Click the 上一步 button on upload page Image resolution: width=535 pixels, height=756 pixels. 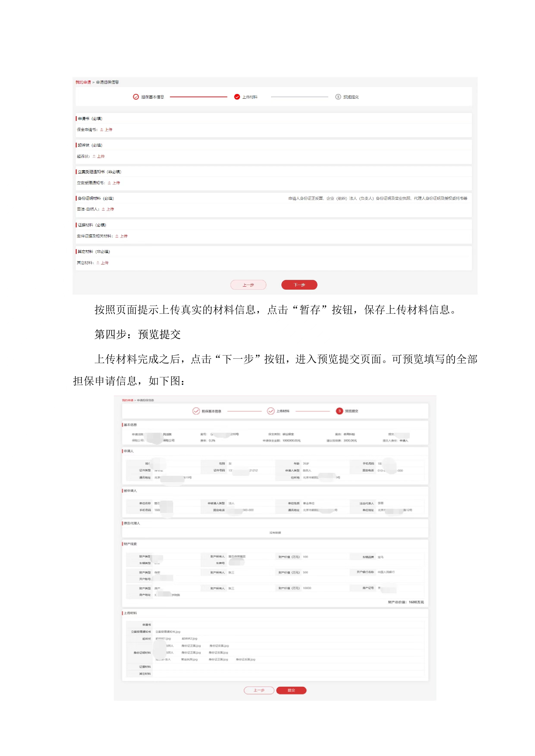(x=248, y=285)
